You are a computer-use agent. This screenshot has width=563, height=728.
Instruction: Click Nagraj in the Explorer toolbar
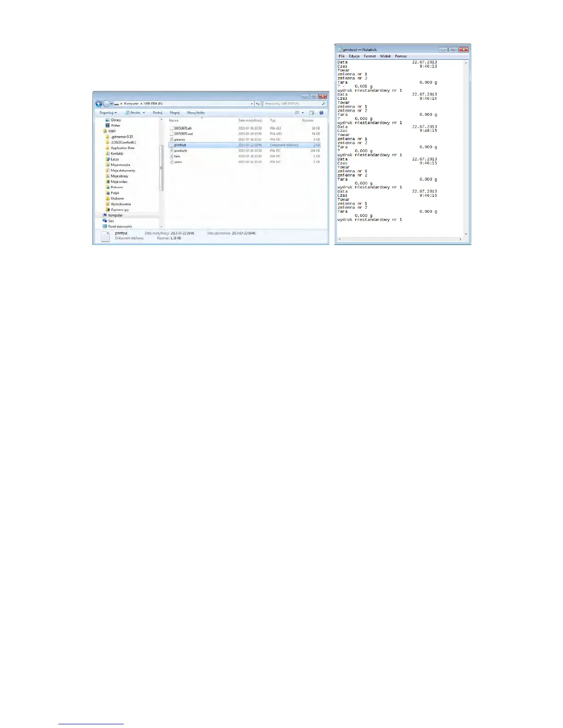tap(174, 113)
